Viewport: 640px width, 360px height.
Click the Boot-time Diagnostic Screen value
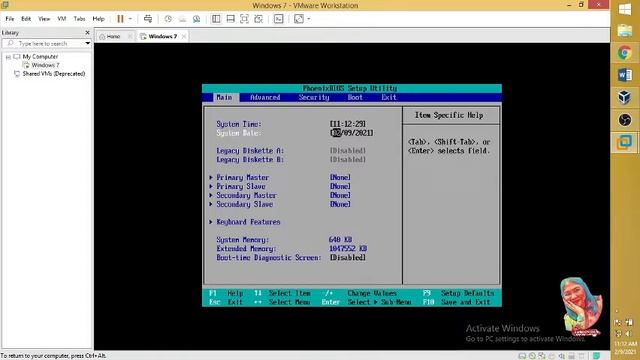click(348, 258)
